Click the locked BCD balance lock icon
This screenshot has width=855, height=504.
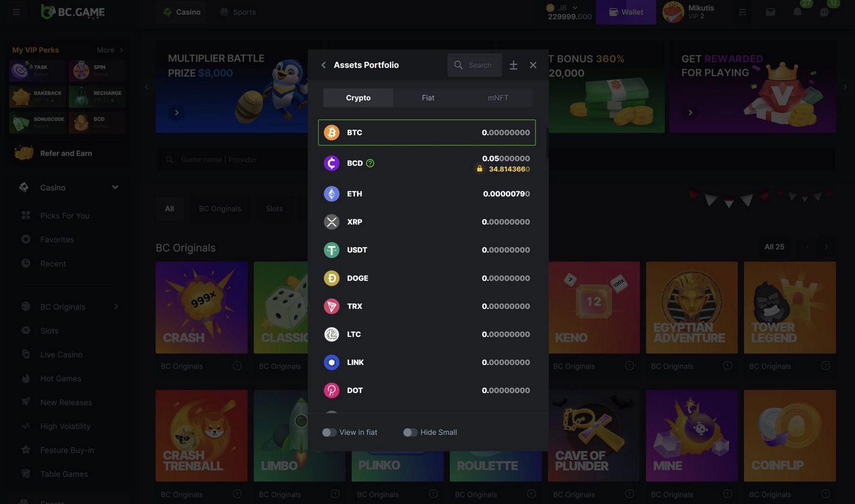point(479,169)
